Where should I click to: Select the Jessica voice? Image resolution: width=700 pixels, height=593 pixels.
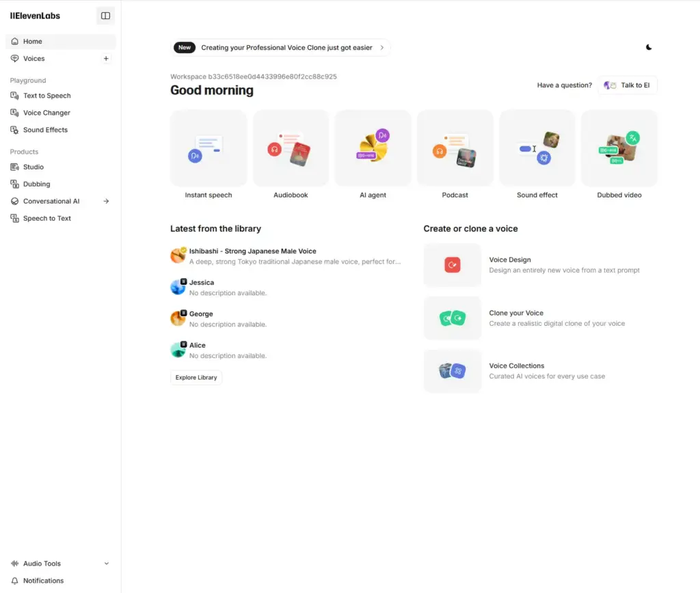(x=286, y=288)
